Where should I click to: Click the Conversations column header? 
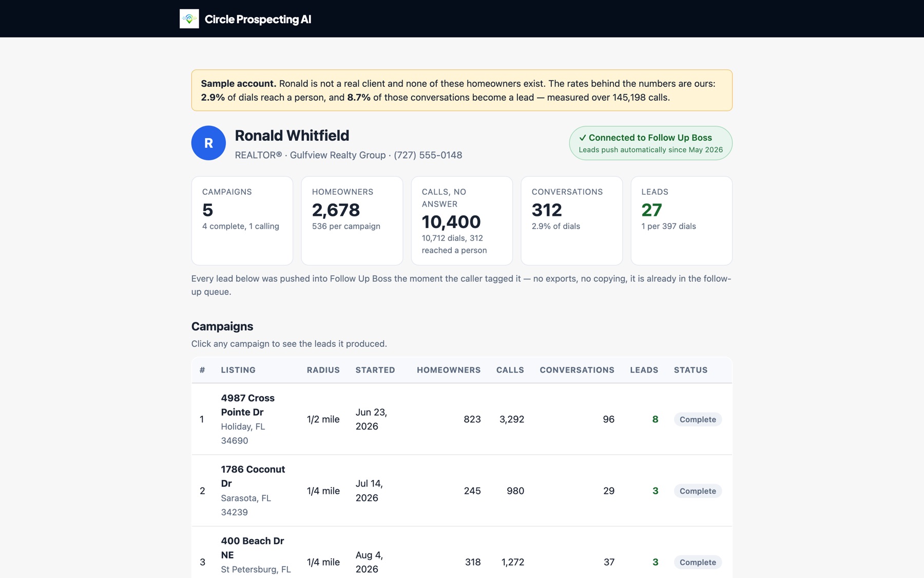[x=577, y=370]
